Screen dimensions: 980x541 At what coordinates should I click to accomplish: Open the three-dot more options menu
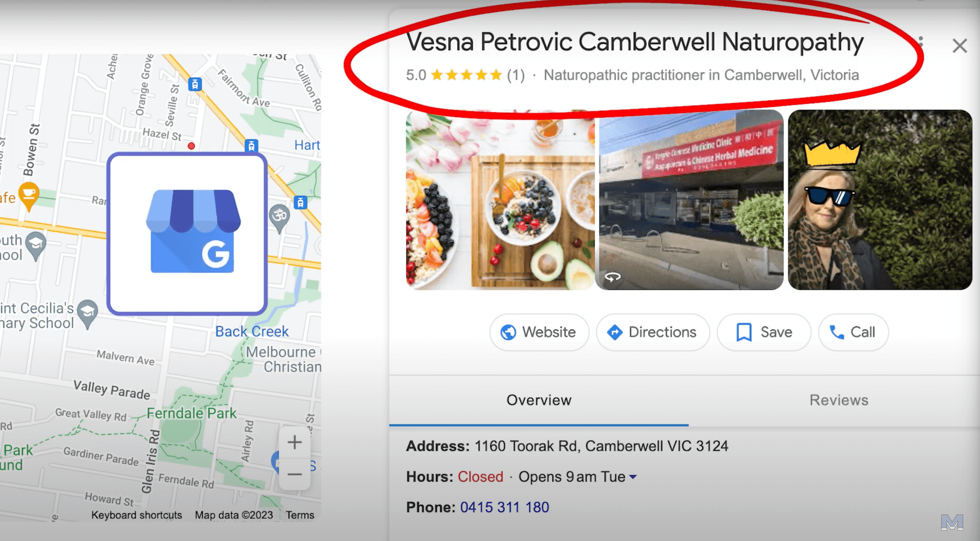[x=921, y=42]
